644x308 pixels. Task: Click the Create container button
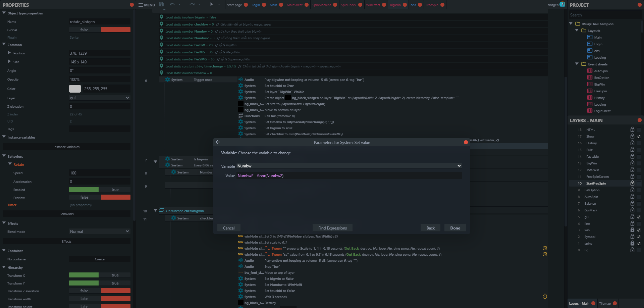(100, 259)
